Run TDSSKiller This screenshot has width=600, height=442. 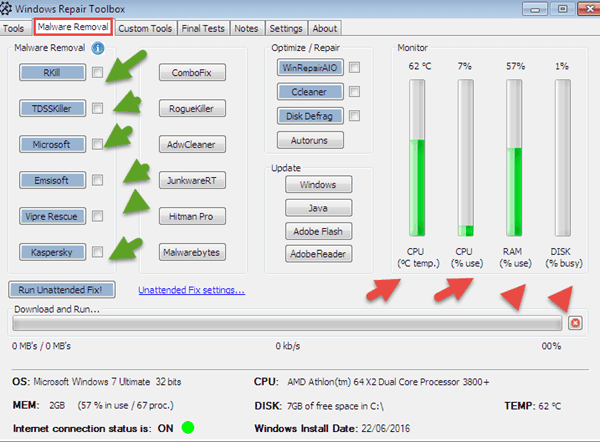coord(52,108)
